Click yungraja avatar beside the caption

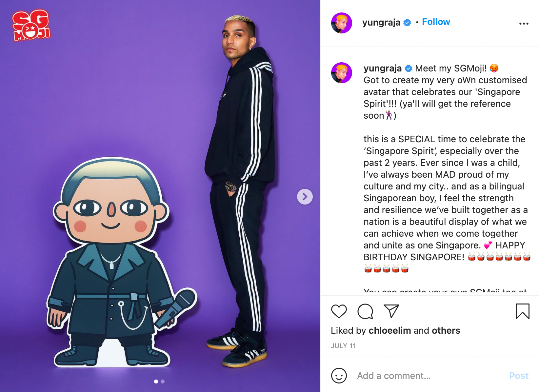[x=341, y=73]
